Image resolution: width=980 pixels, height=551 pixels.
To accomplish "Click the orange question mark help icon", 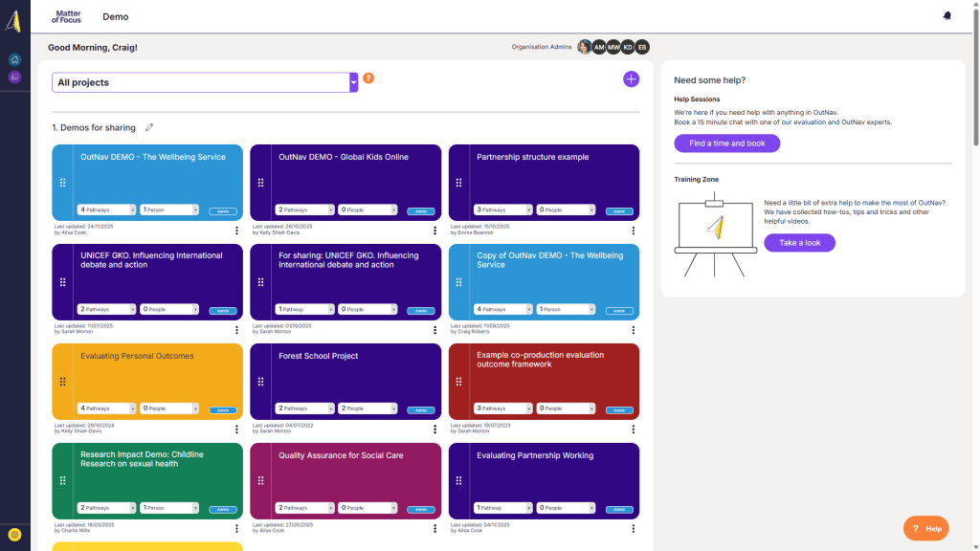I will coord(368,78).
